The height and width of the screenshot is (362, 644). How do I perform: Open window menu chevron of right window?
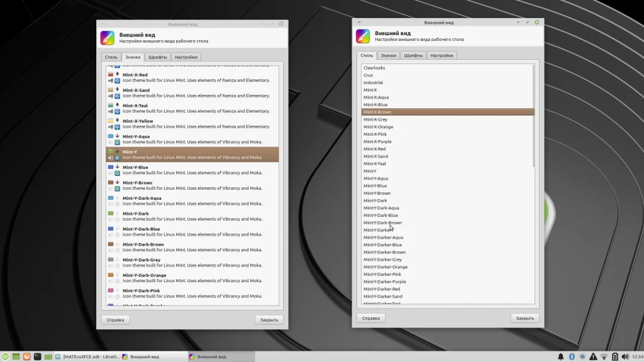359,22
